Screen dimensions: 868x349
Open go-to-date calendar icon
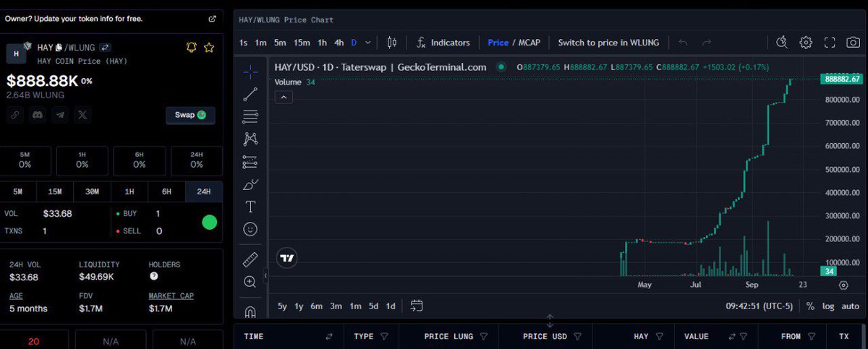tap(416, 306)
